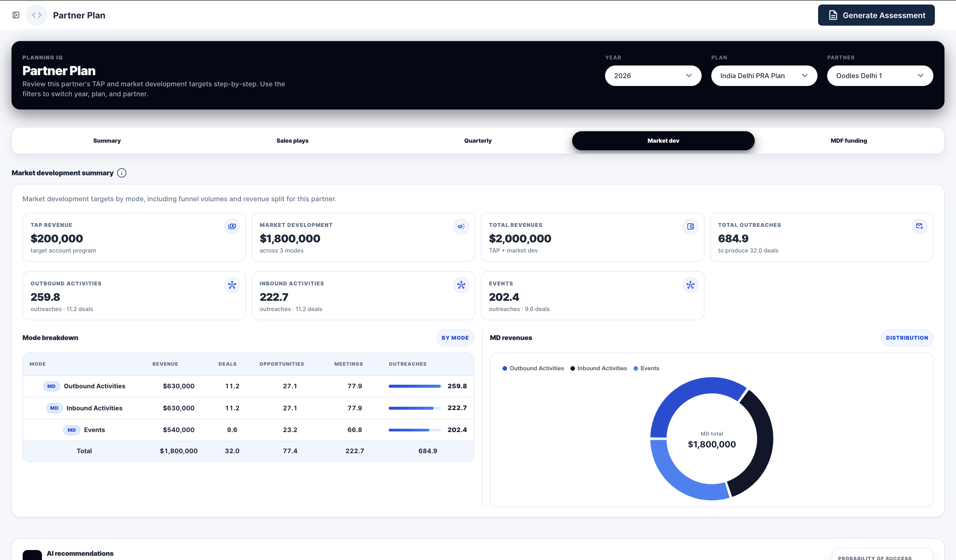Switch to the MDF funding tab
The image size is (956, 560).
pos(849,141)
